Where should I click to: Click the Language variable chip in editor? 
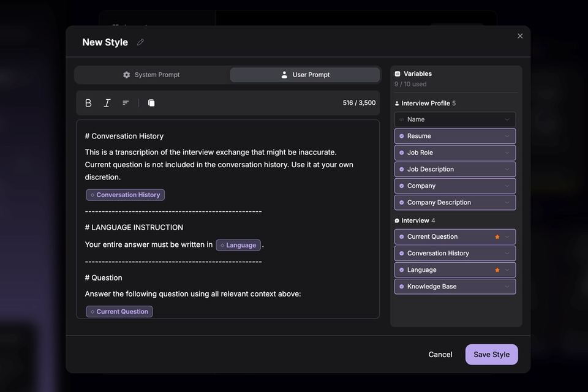tap(238, 245)
